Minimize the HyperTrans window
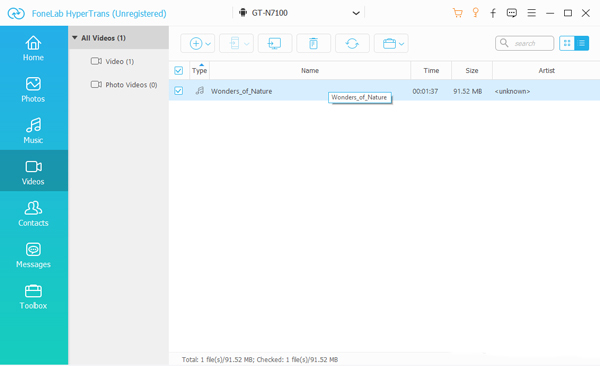The width and height of the screenshot is (600, 366). pyautogui.click(x=550, y=13)
